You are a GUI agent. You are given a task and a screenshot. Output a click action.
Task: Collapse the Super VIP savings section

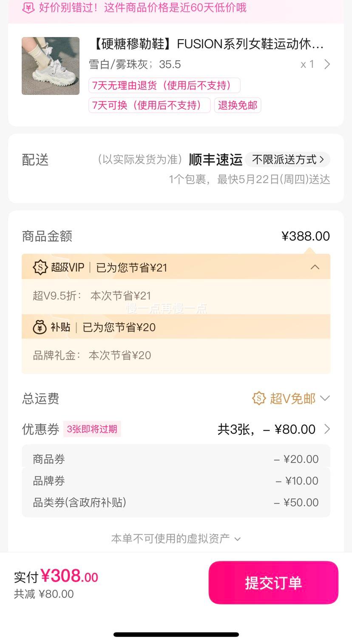[315, 267]
